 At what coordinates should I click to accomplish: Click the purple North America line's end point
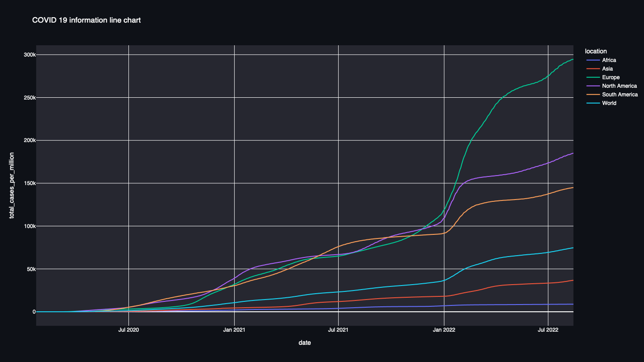point(573,153)
